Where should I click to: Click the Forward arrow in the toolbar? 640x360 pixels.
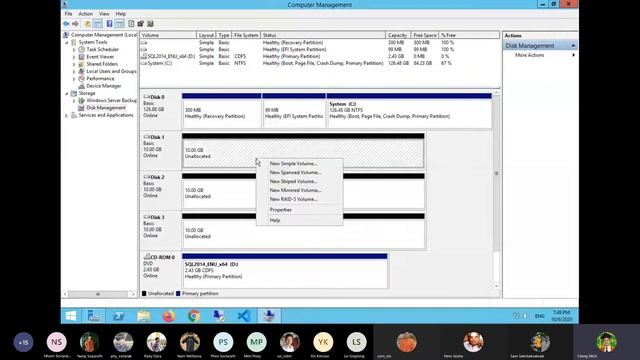coord(75,24)
